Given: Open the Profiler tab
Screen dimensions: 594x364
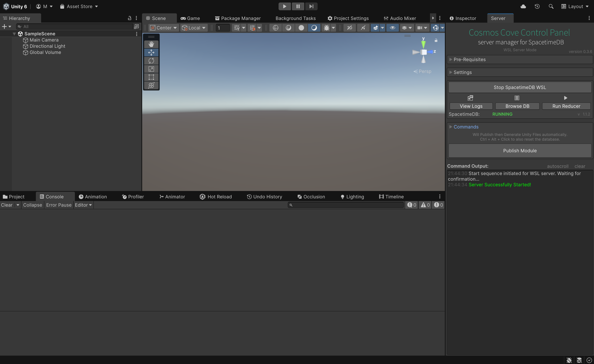Looking at the screenshot, I should click(x=133, y=197).
